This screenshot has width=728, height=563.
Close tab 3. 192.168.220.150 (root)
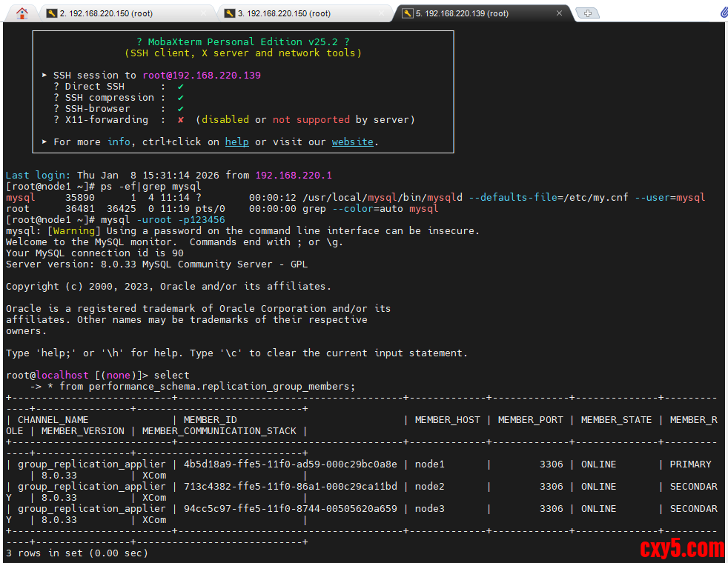pos(383,13)
